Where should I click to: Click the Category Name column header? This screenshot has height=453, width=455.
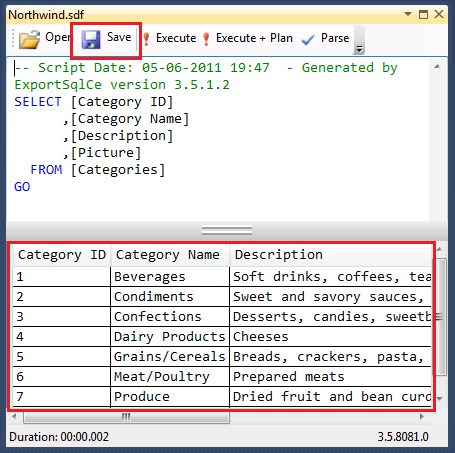click(x=170, y=255)
